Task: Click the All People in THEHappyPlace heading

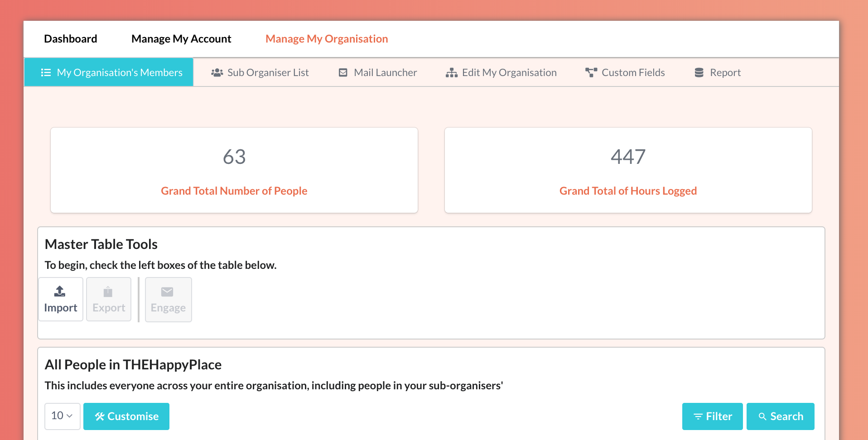Action: click(133, 365)
